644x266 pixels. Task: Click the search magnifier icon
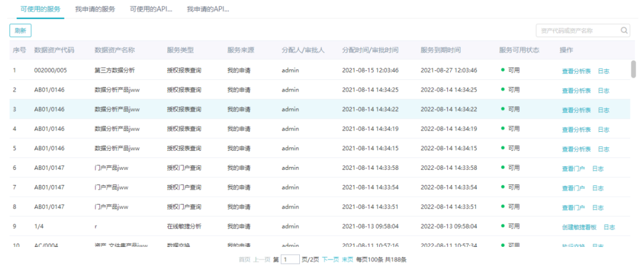624,30
